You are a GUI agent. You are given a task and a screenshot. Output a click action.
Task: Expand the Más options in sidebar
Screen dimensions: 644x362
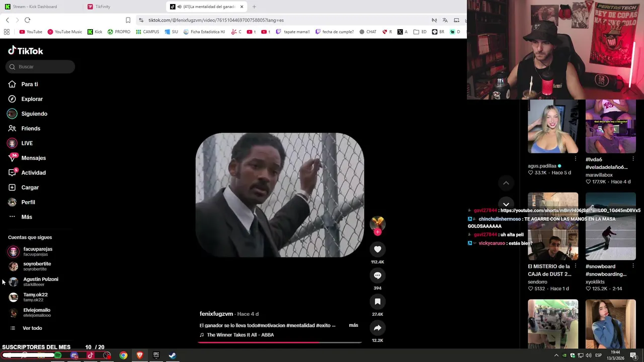26,217
